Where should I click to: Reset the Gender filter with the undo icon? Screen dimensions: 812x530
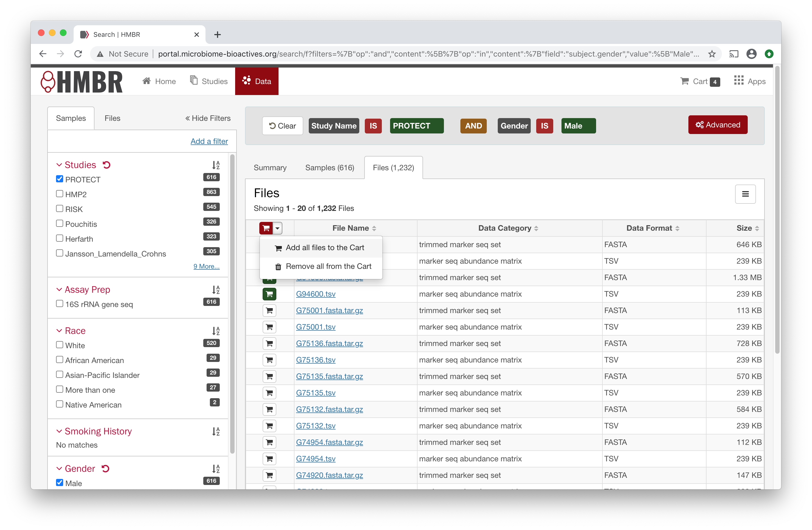[106, 468]
